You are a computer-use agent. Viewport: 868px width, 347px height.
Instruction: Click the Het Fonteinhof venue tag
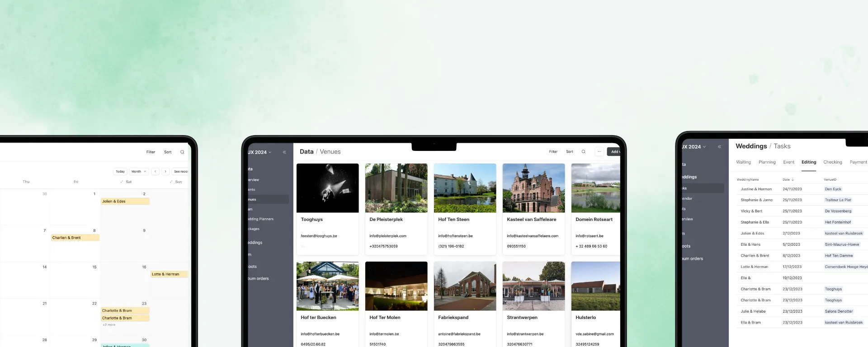838,222
